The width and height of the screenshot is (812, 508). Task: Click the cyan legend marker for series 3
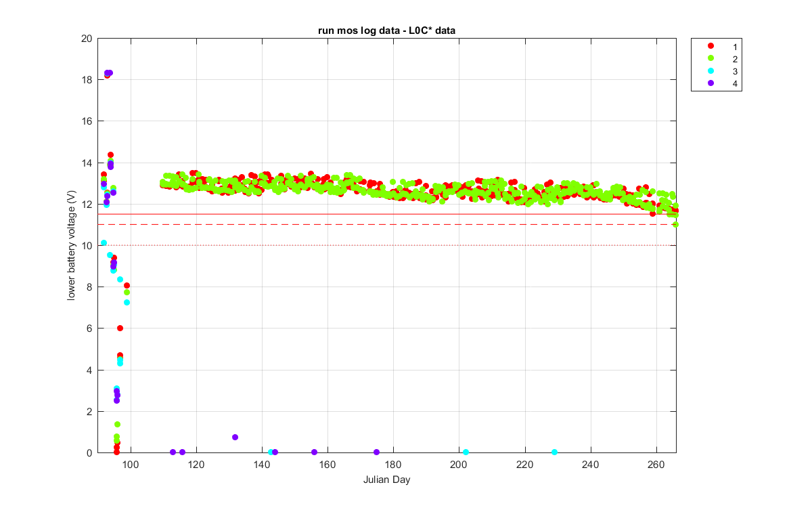(x=710, y=71)
